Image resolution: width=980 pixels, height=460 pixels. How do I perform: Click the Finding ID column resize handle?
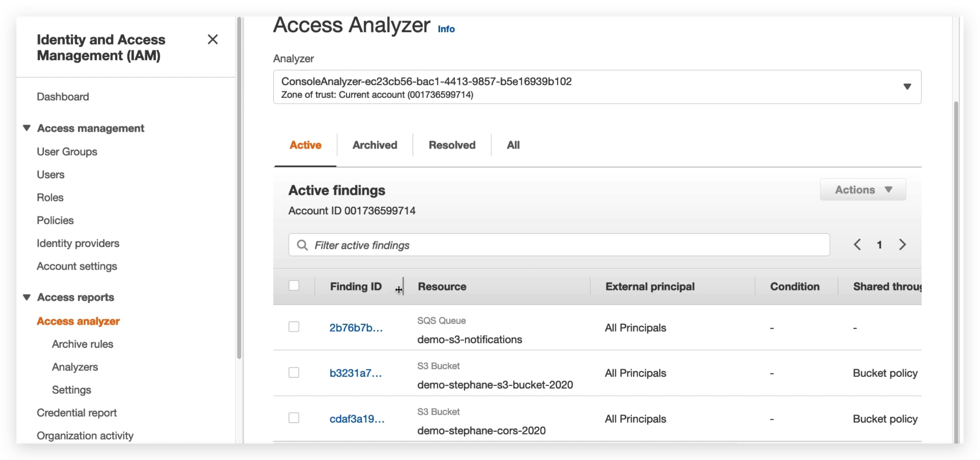(x=403, y=286)
